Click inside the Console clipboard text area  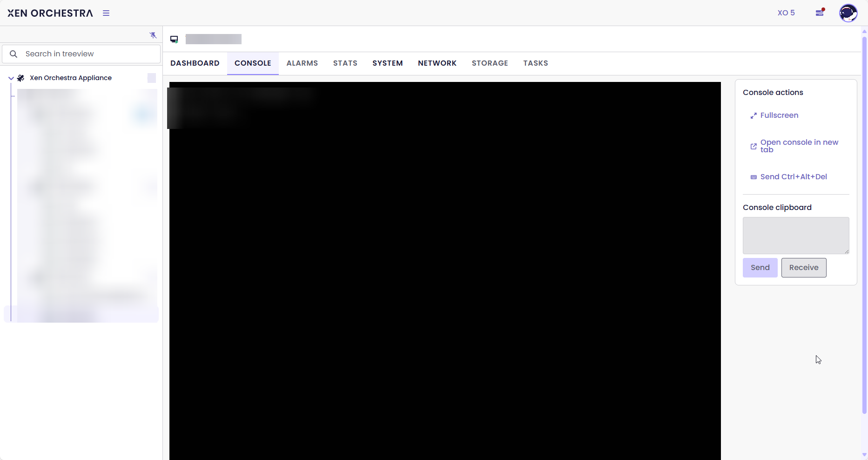click(x=795, y=235)
